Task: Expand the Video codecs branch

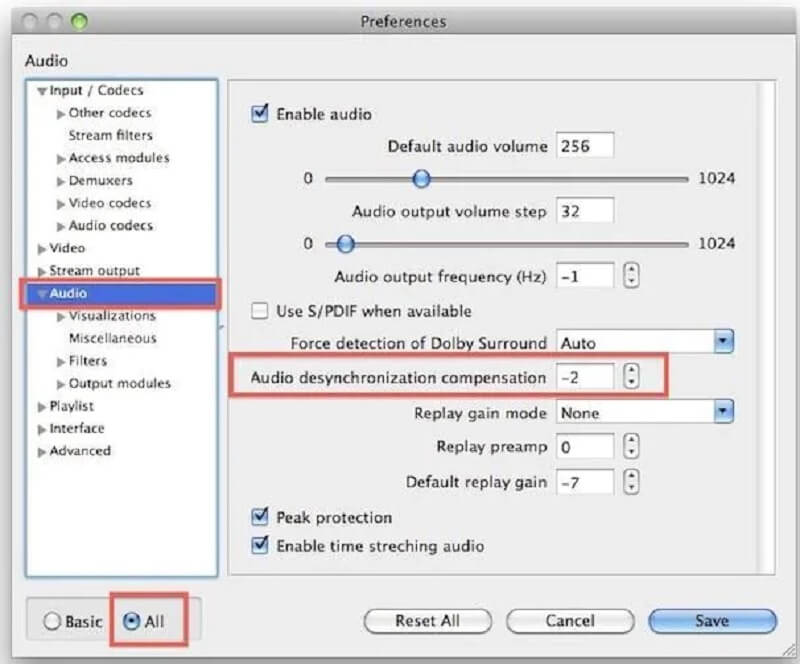Action: pyautogui.click(x=60, y=203)
